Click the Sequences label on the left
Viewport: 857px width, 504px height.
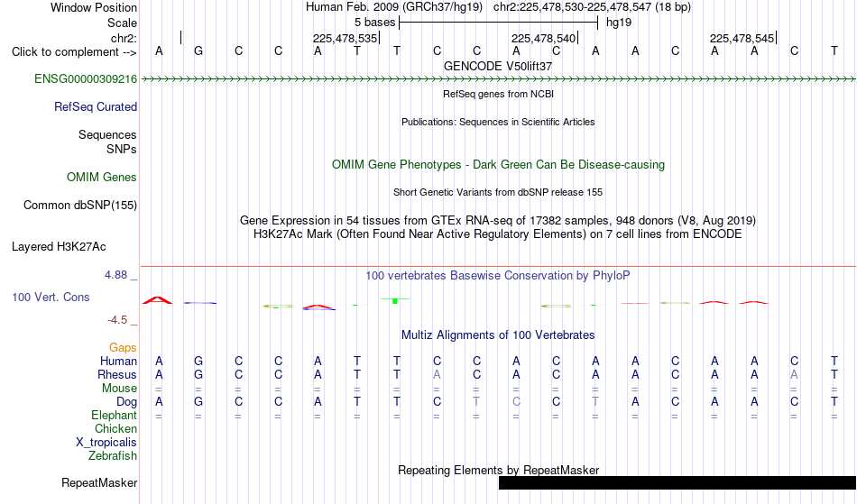[107, 135]
